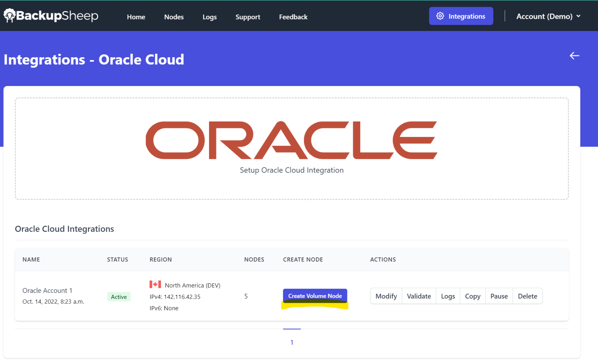The image size is (598, 364).
Task: Click the CREATE NODE column header
Action: (303, 259)
